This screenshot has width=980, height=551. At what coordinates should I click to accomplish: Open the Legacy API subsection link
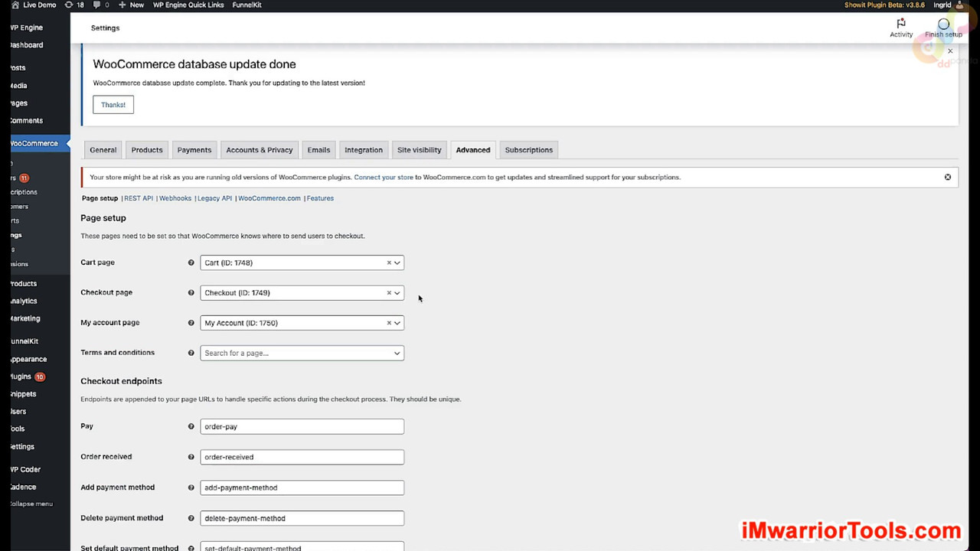[x=214, y=198]
